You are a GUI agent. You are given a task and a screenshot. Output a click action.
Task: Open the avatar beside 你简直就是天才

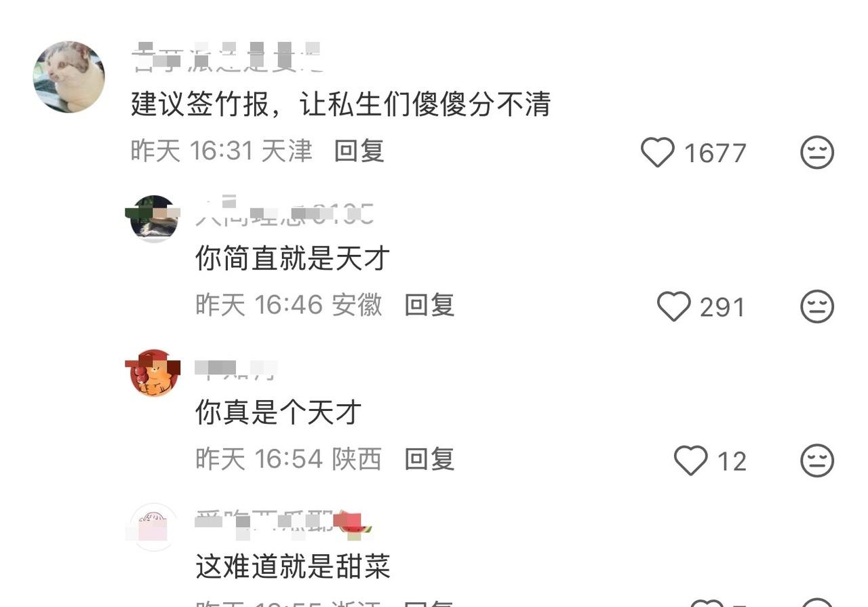154,218
